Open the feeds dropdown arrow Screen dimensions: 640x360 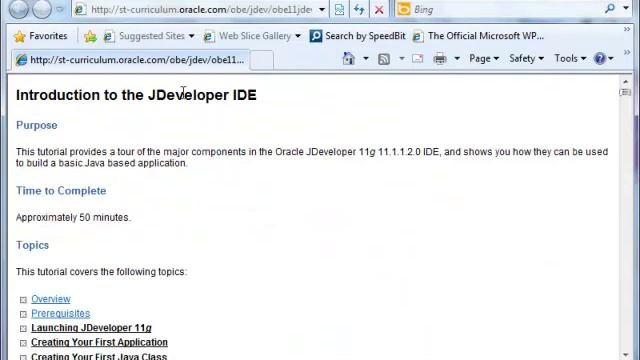click(x=402, y=59)
